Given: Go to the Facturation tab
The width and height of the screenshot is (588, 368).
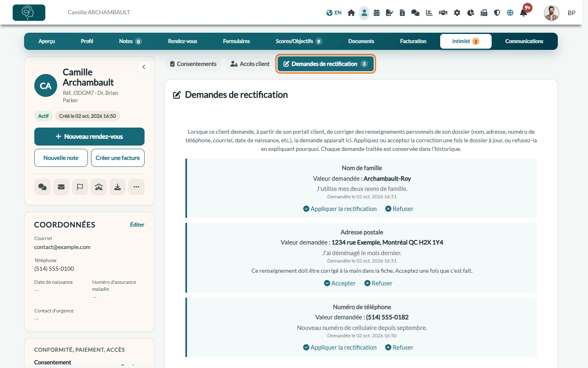Looking at the screenshot, I should pyautogui.click(x=413, y=41).
